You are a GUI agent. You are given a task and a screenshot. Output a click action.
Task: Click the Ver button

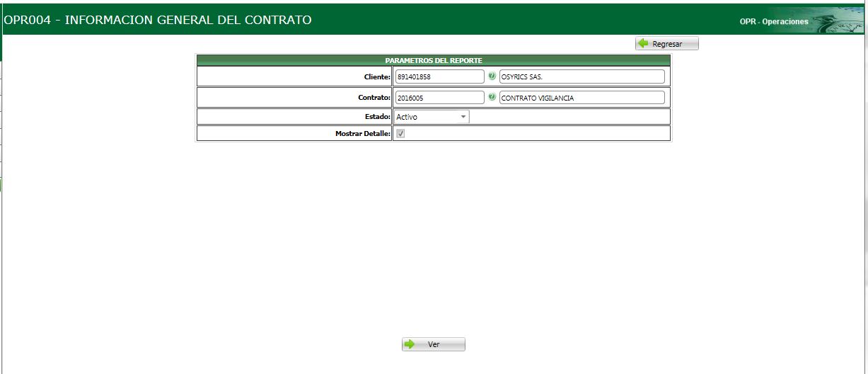tap(434, 344)
